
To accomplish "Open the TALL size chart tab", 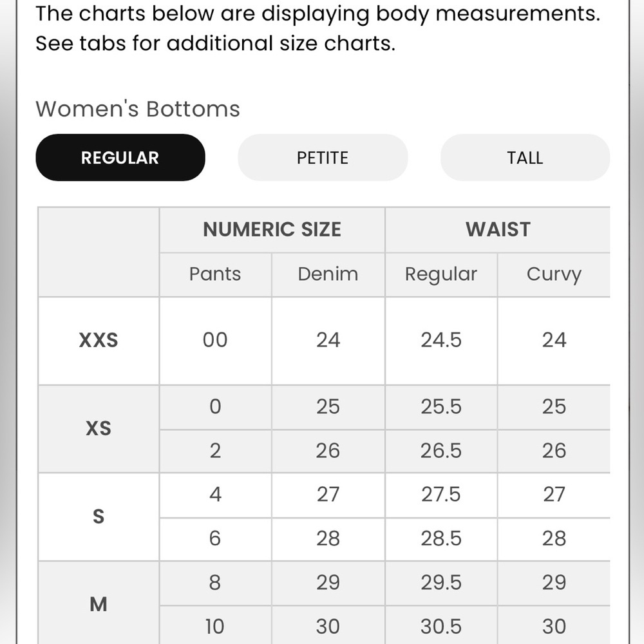I will click(x=525, y=157).
